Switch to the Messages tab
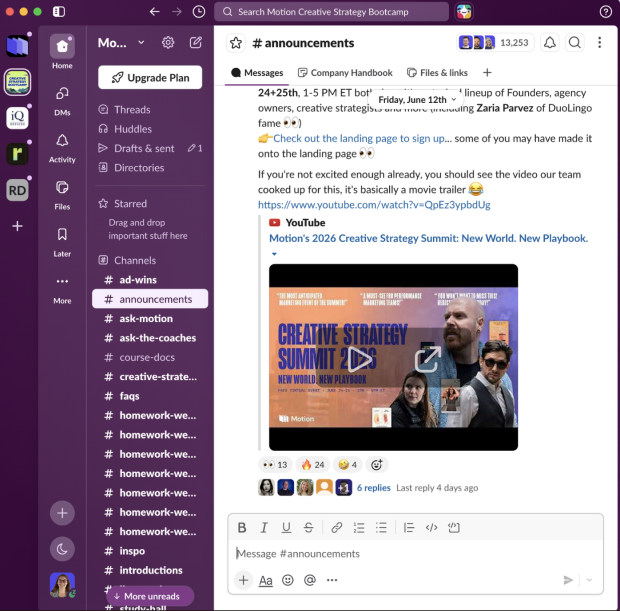Image resolution: width=620 pixels, height=611 pixels. (257, 73)
